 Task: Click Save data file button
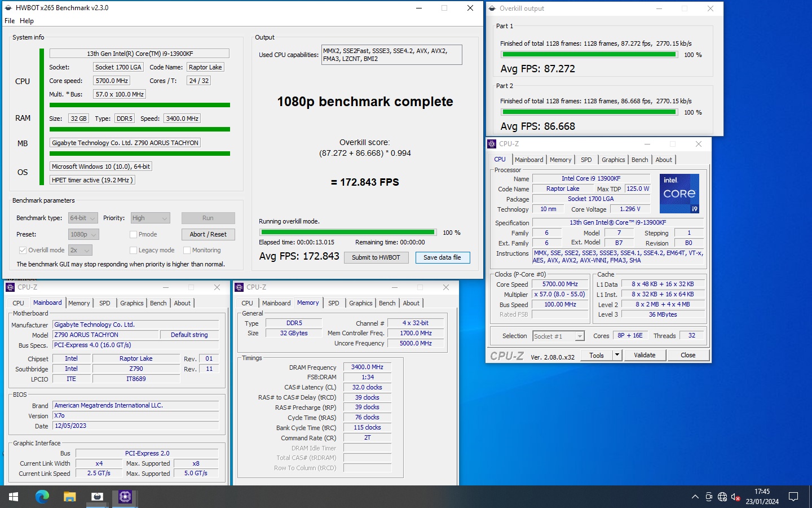443,257
